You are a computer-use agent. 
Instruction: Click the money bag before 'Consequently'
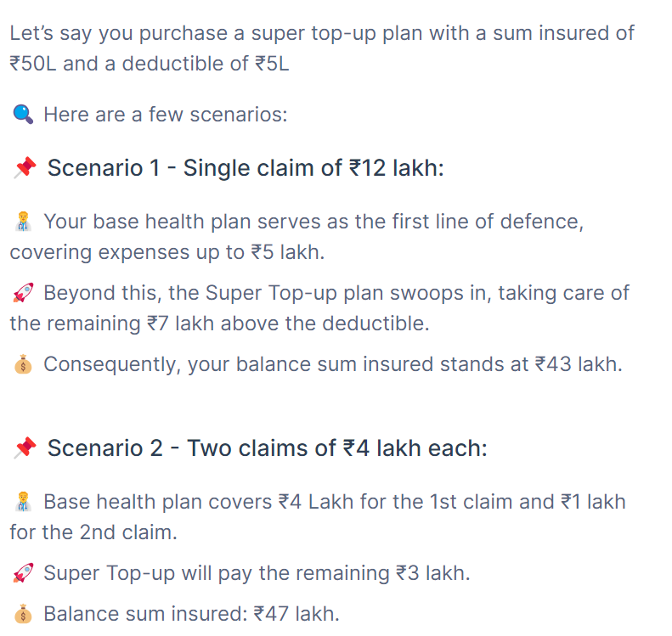coord(23,364)
